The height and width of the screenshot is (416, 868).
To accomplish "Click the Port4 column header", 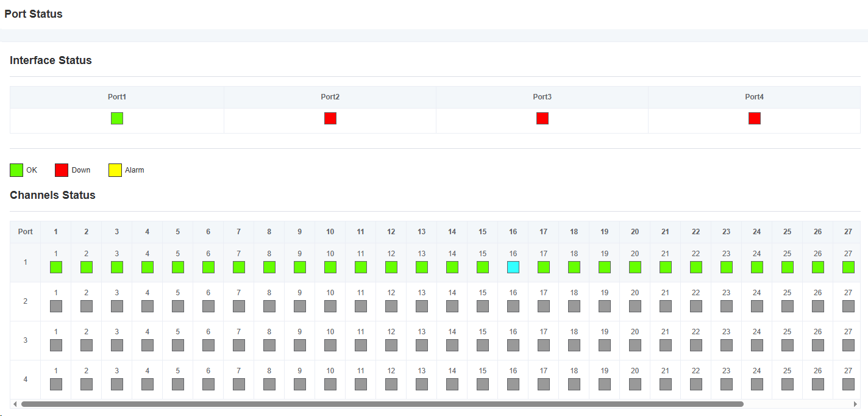I will 755,97.
